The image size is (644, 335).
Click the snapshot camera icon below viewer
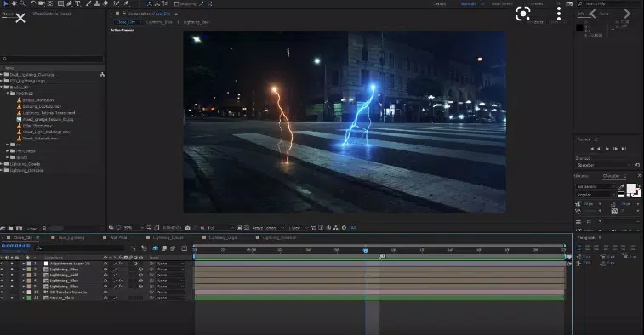point(188,227)
